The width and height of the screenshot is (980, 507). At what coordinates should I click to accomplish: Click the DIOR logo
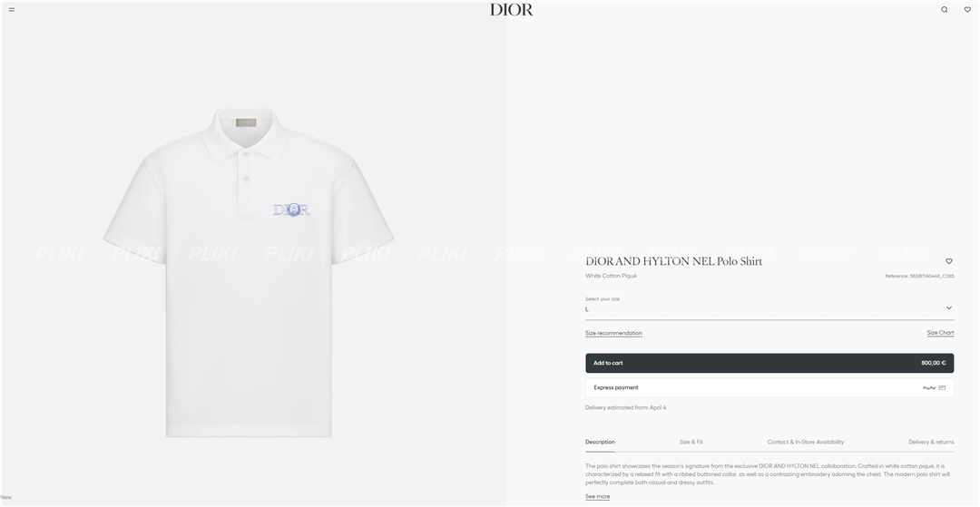[511, 9]
